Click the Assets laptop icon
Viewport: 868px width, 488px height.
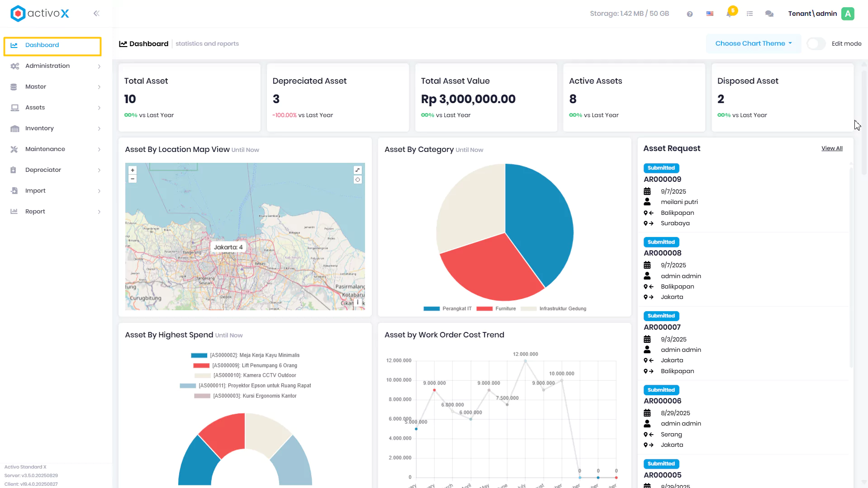14,108
